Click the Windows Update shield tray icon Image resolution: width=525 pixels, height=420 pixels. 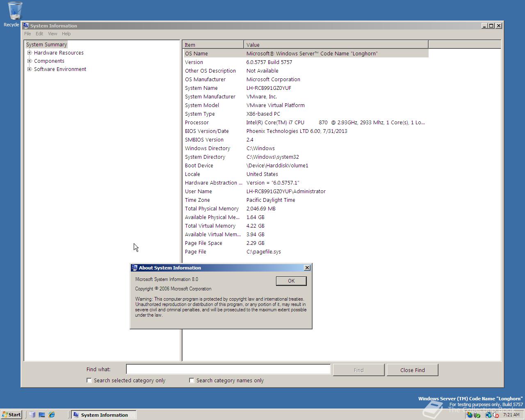tap(469, 415)
